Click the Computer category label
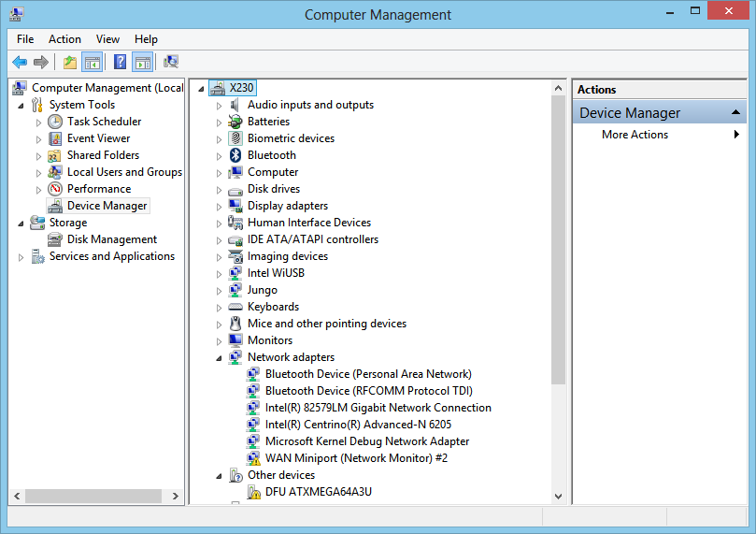 coord(273,172)
